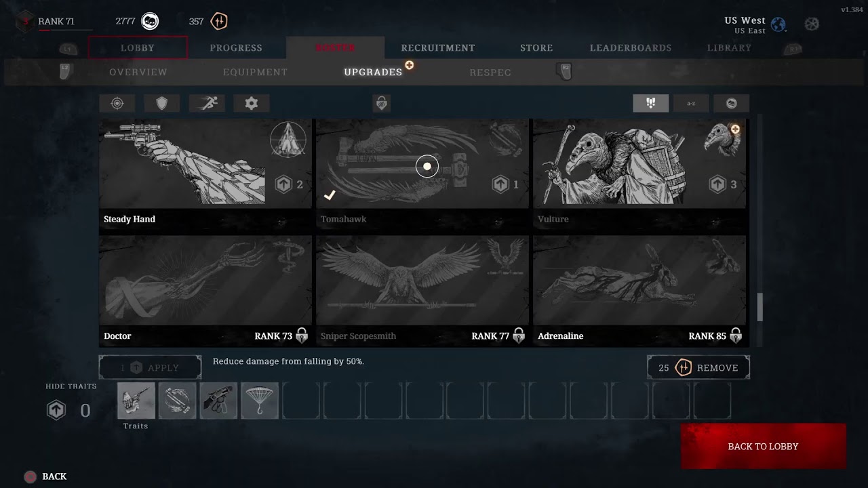Select the second equipped trait slot icon
This screenshot has height=488, width=868.
(x=178, y=401)
